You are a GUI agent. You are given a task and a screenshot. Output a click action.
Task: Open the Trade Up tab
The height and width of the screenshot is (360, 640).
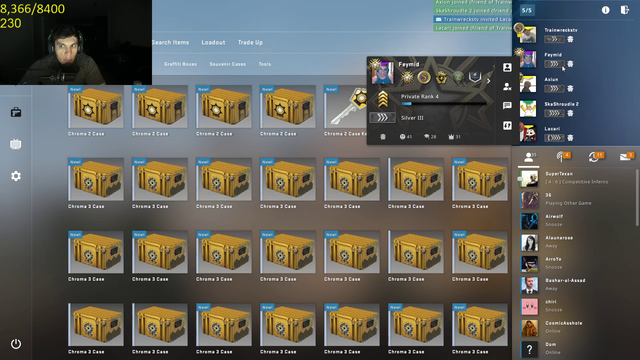point(250,42)
